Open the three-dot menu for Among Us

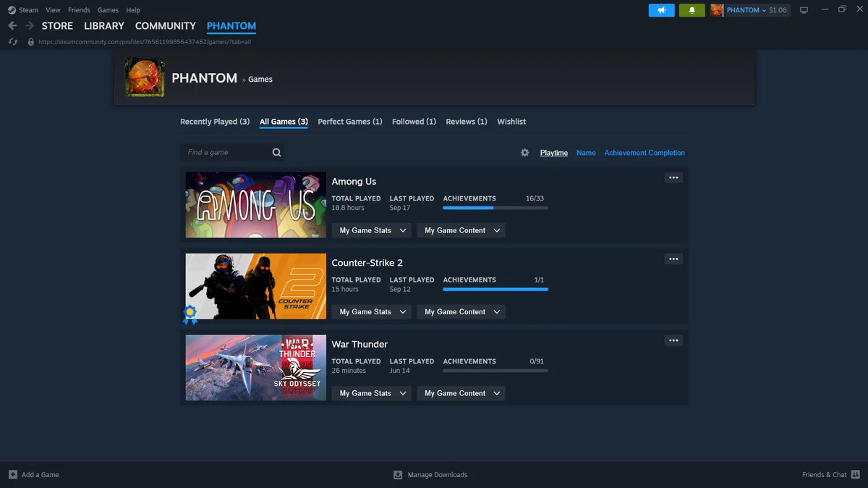[673, 178]
